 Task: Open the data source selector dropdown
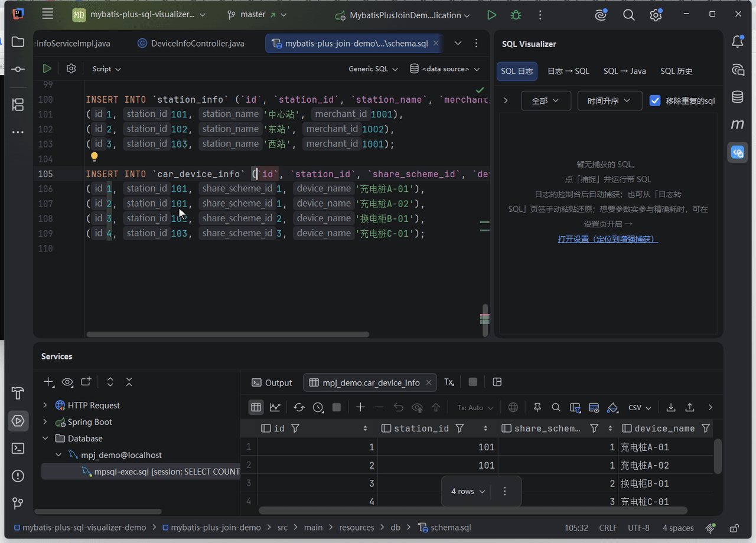click(x=445, y=69)
